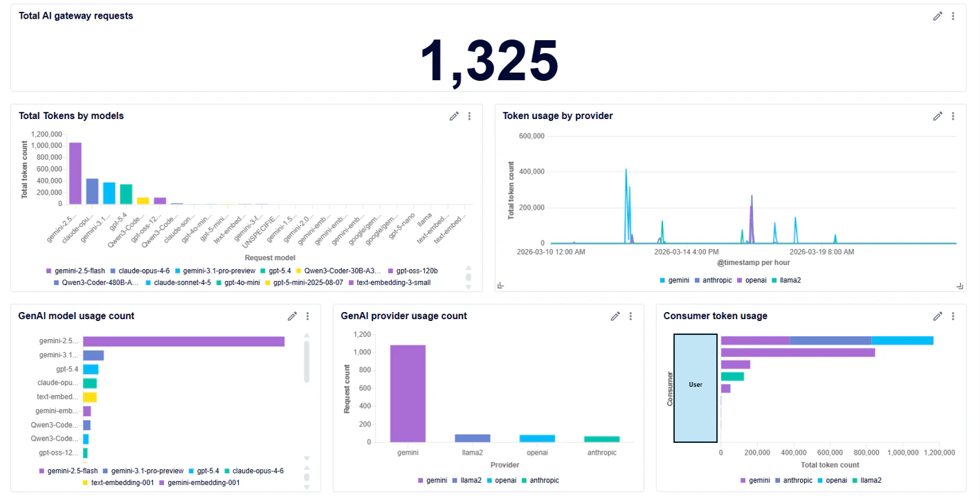
Task: Toggle gpt-5.4 in Total Tokens legend
Action: point(275,271)
